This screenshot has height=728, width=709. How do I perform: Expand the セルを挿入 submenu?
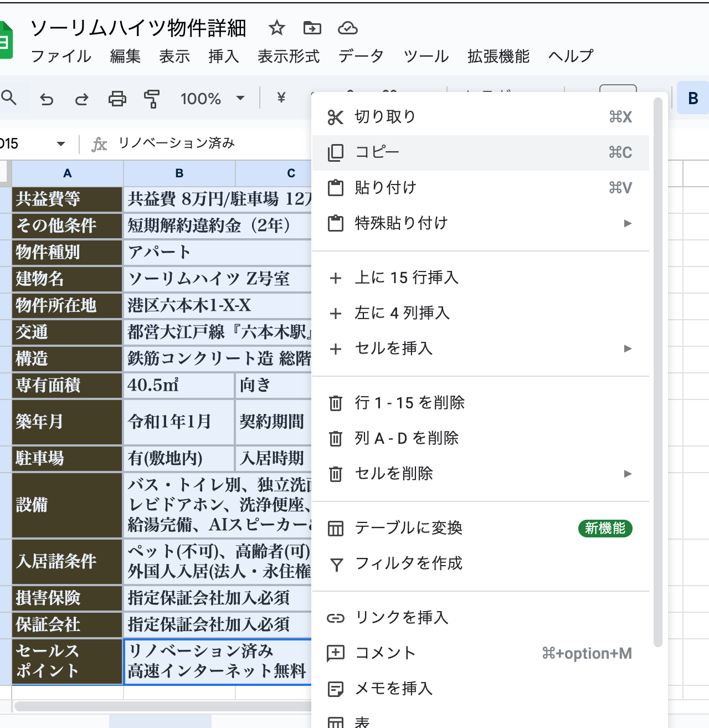627,348
